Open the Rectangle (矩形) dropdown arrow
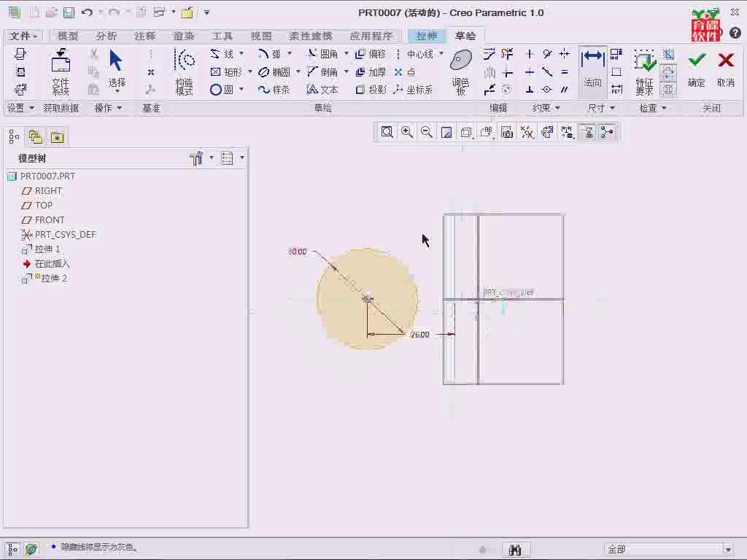The width and height of the screenshot is (747, 560). pyautogui.click(x=250, y=72)
